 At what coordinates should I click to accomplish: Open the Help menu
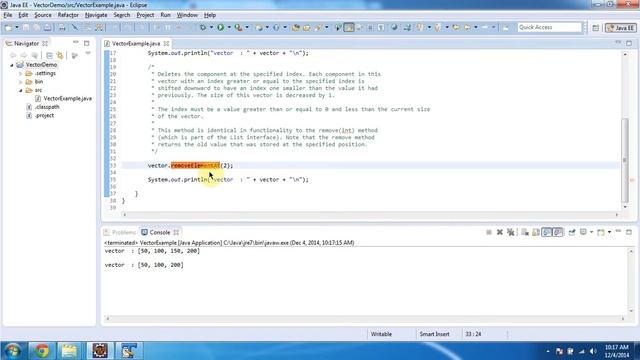click(x=210, y=15)
